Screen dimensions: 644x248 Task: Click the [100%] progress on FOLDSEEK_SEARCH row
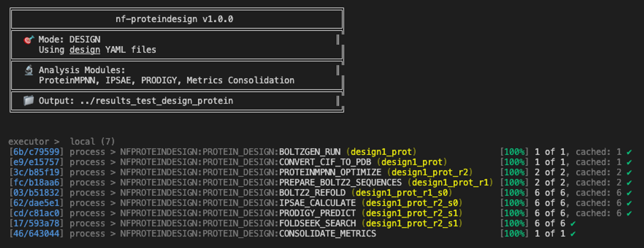point(514,224)
